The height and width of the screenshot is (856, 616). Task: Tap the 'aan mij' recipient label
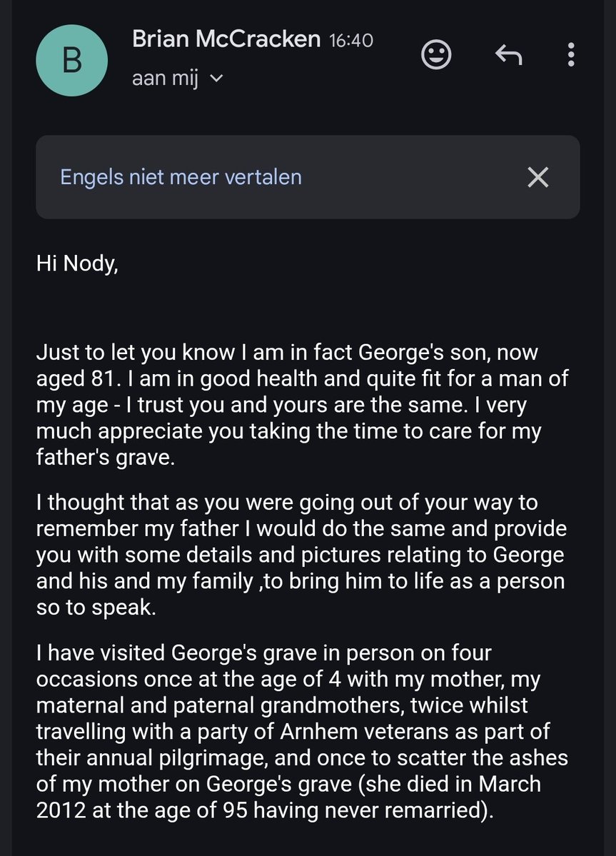click(165, 79)
